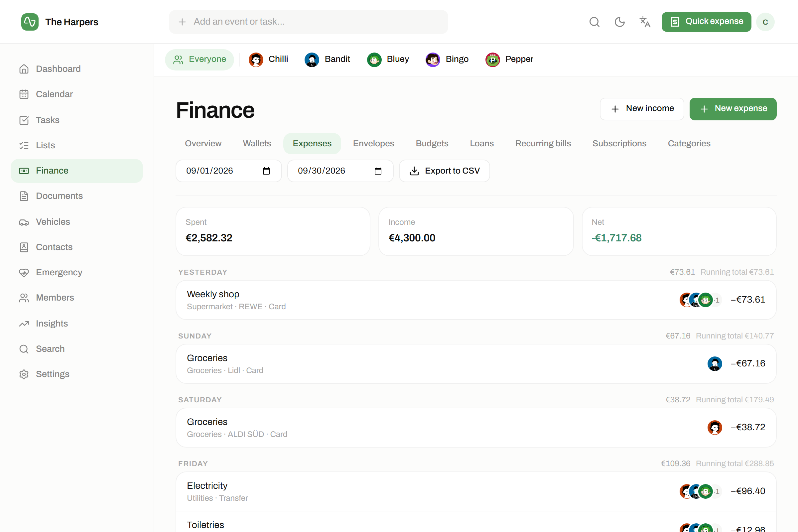Click the New expense button
The width and height of the screenshot is (798, 532).
733,109
